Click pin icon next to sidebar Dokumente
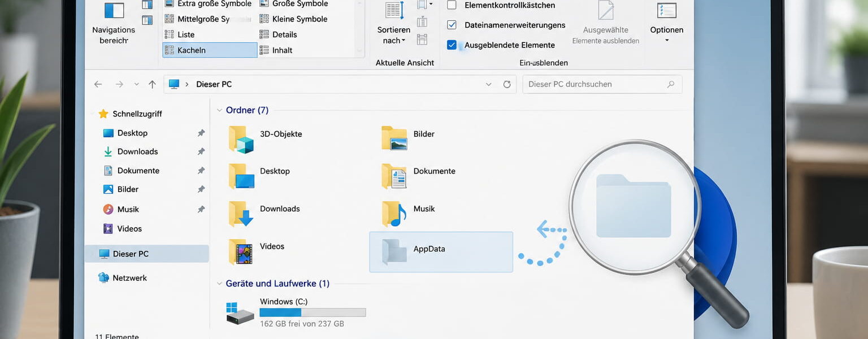This screenshot has height=339, width=868. tap(201, 171)
